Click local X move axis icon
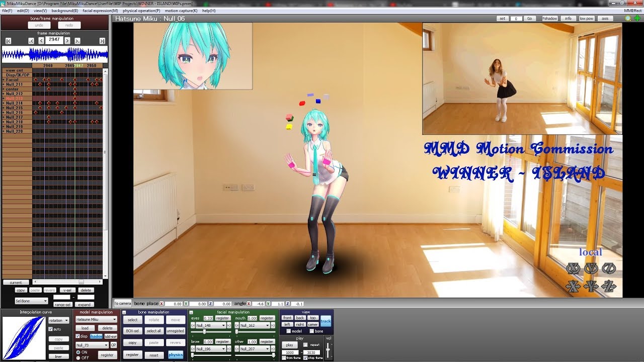This screenshot has width=644, height=362. tap(573, 287)
